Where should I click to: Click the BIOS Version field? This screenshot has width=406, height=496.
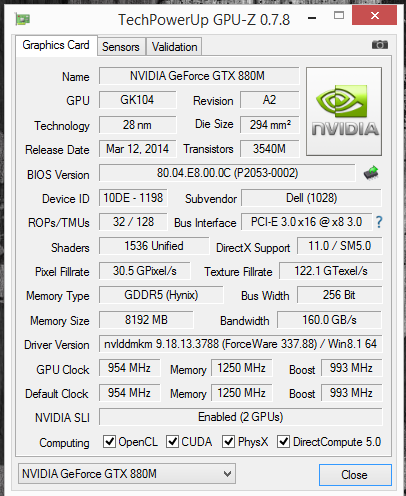tap(227, 173)
